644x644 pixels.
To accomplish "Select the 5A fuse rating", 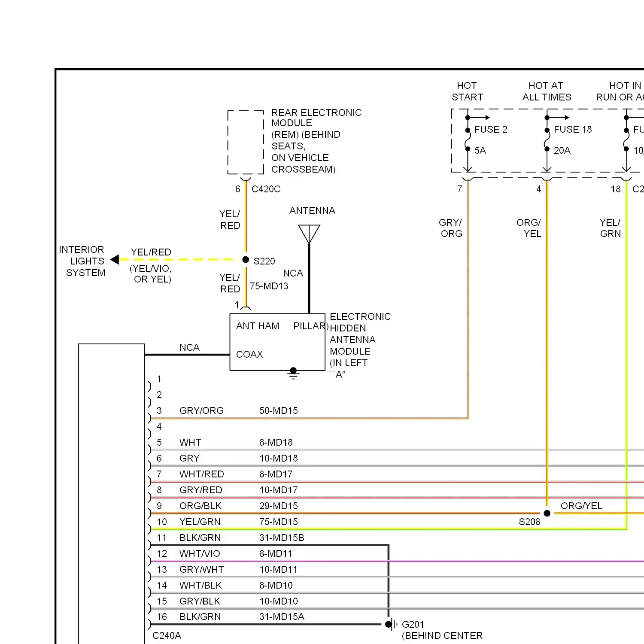I will (x=480, y=150).
